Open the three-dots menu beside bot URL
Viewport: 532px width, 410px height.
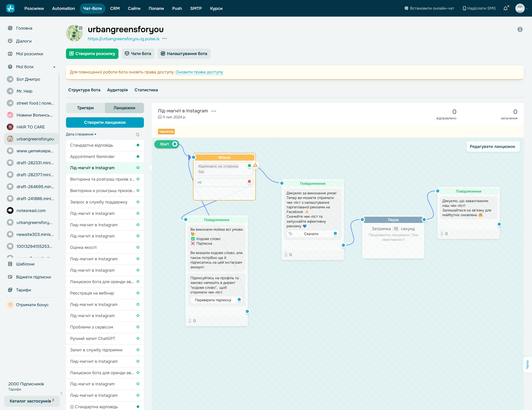pyautogui.click(x=164, y=39)
